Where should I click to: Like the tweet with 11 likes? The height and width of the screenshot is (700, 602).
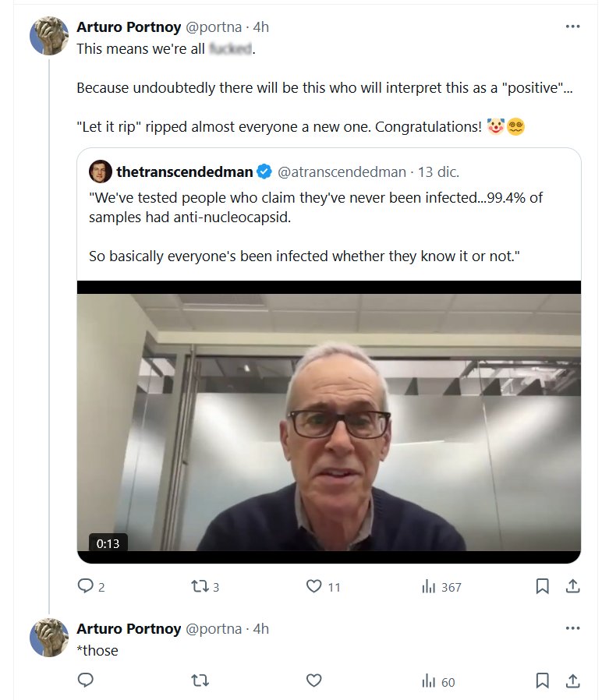coord(313,586)
